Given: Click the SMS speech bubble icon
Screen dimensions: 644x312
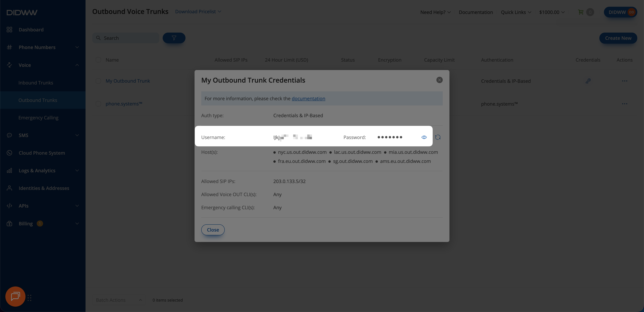Looking at the screenshot, I should click(x=10, y=135).
